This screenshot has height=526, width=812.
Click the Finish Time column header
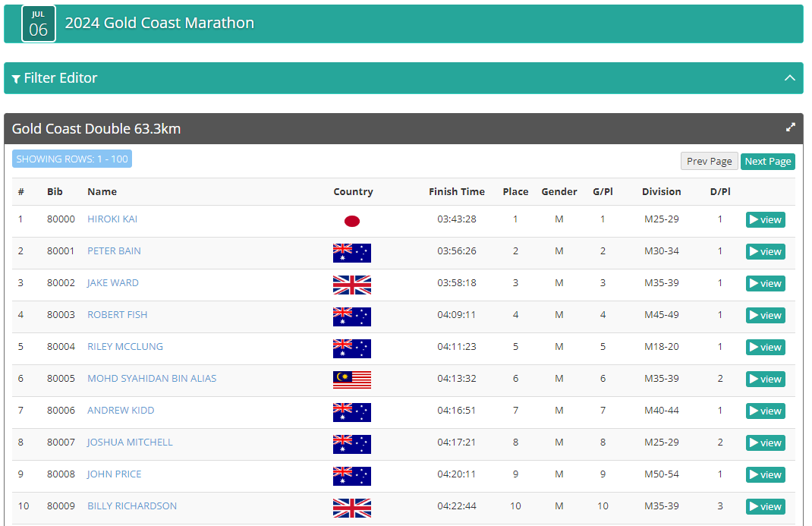457,191
